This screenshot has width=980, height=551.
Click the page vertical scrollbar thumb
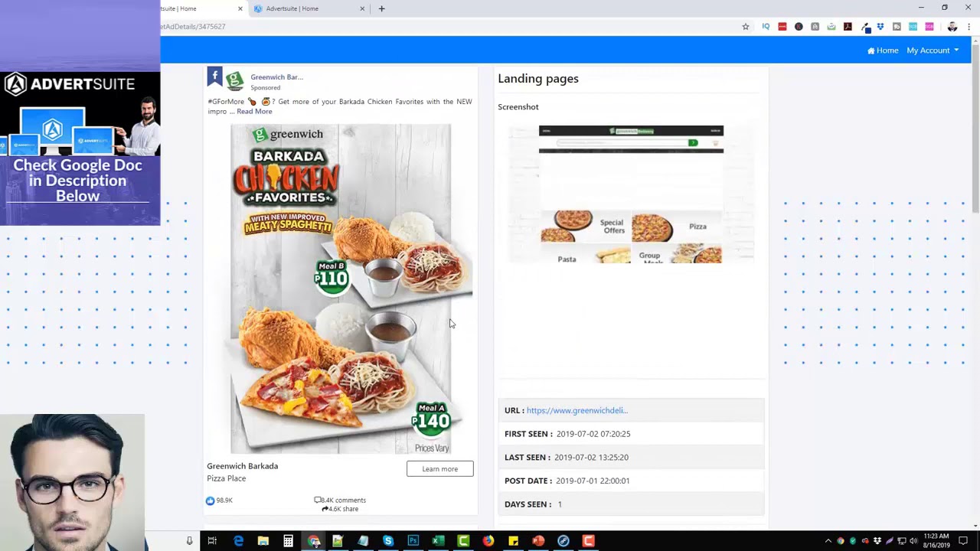(975, 130)
